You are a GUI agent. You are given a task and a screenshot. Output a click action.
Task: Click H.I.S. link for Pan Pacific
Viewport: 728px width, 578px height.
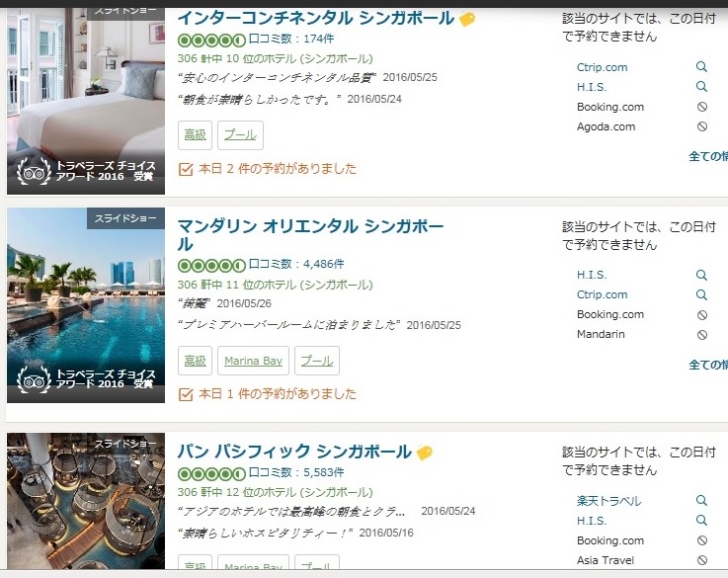[x=592, y=521]
